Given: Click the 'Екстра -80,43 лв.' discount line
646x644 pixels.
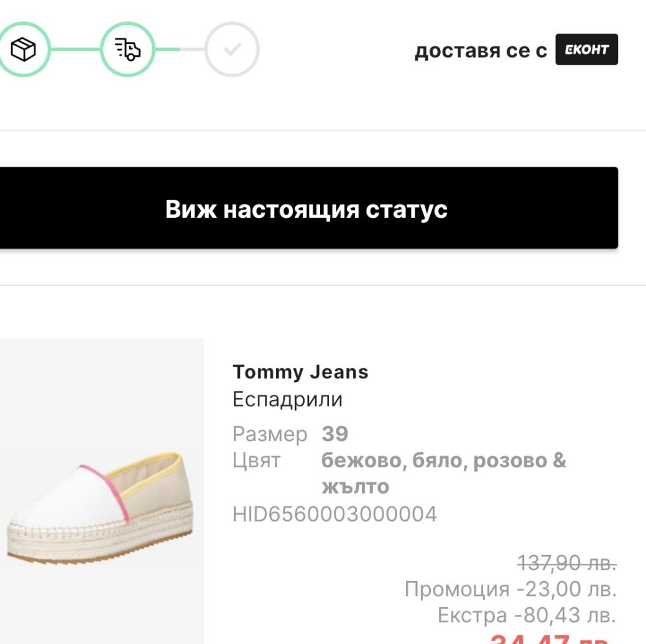Looking at the screenshot, I should point(526,615).
